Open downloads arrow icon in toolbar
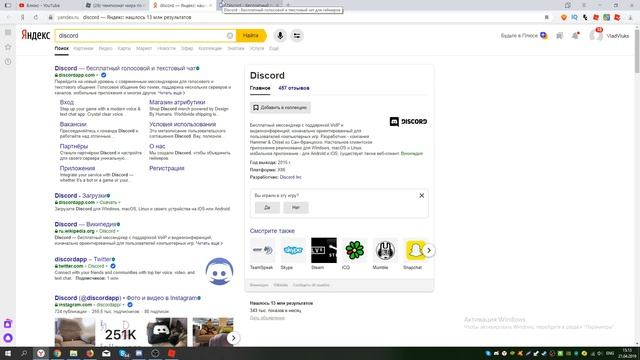Viewport: 640px width, 360px height. (631, 18)
